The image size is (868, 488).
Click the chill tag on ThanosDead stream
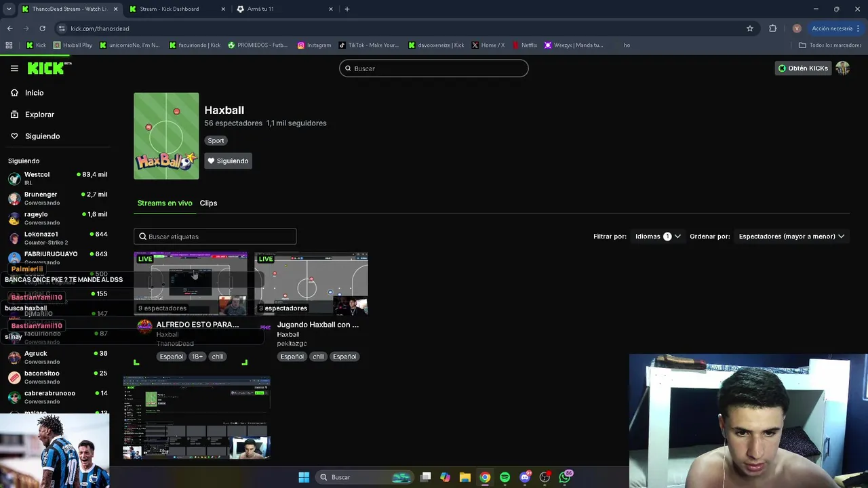[217, 357]
